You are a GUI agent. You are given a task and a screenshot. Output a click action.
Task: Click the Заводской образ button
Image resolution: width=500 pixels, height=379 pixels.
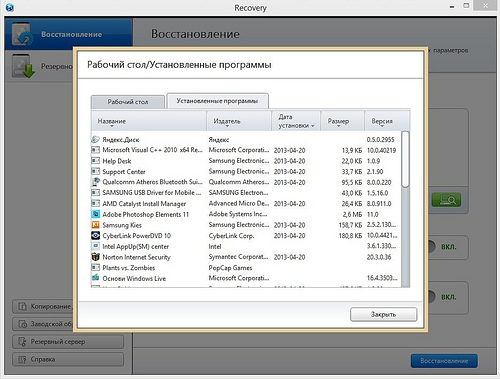coord(43,324)
